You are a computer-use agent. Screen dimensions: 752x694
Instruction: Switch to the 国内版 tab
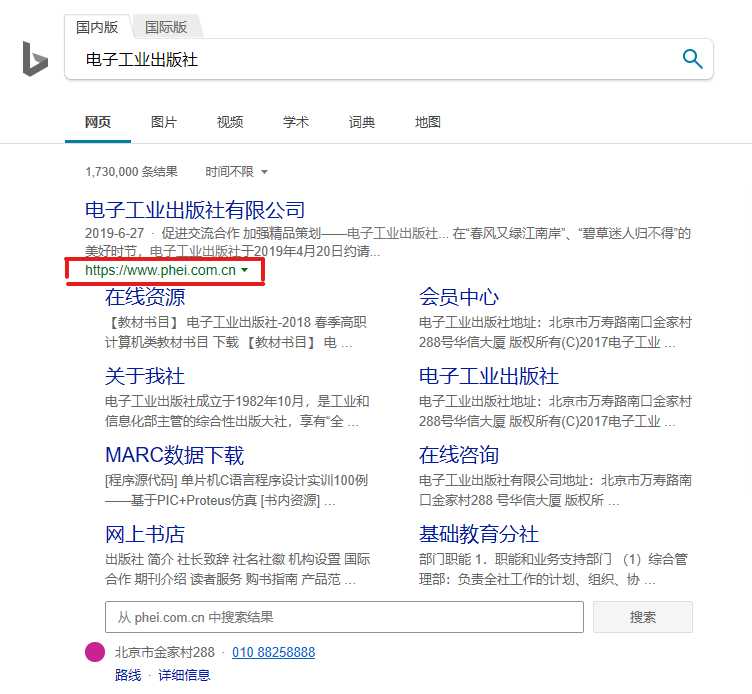(97, 27)
